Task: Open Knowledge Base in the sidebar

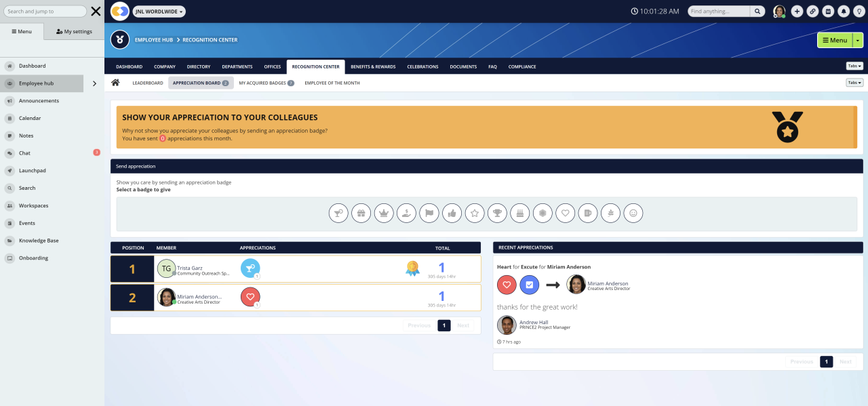Action: [39, 240]
